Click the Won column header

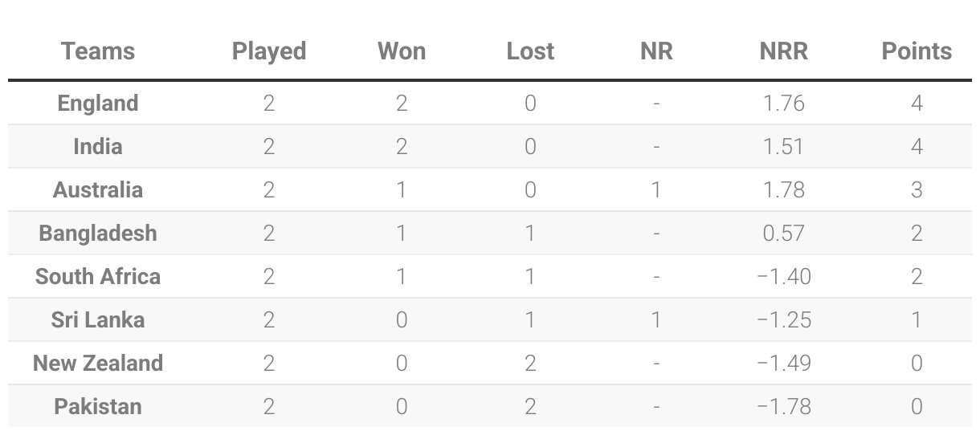[402, 51]
